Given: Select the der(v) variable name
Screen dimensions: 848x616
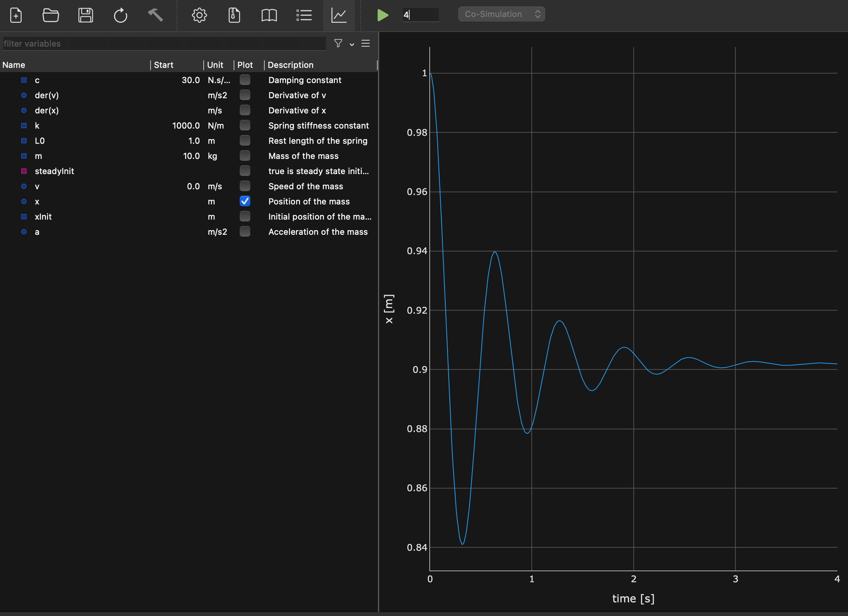Looking at the screenshot, I should click(47, 95).
